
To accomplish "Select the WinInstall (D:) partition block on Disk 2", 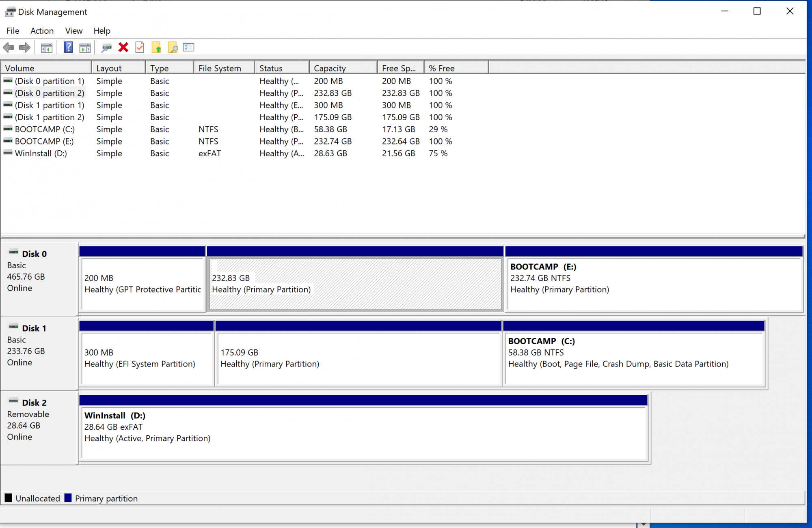I will [363, 428].
